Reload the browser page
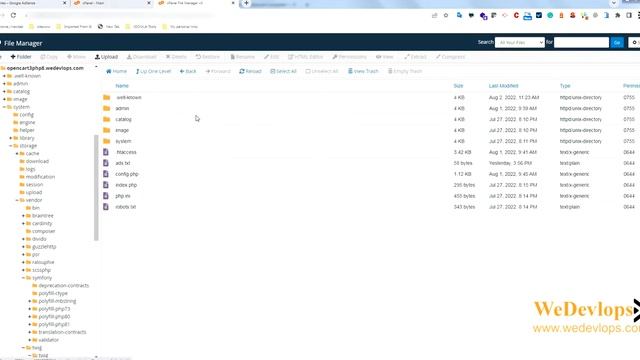The image size is (640, 360). coord(13,15)
